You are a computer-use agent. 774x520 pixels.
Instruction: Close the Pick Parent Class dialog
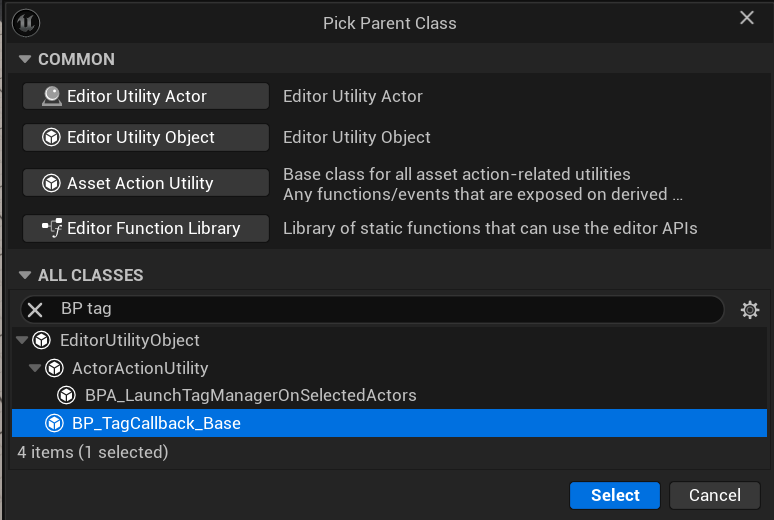(746, 18)
